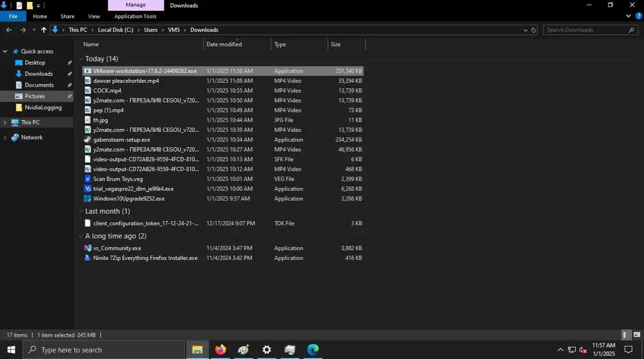Viewport: 644px width, 359px height.
Task: Open Microsoft Edge from the taskbar
Action: [x=313, y=350]
